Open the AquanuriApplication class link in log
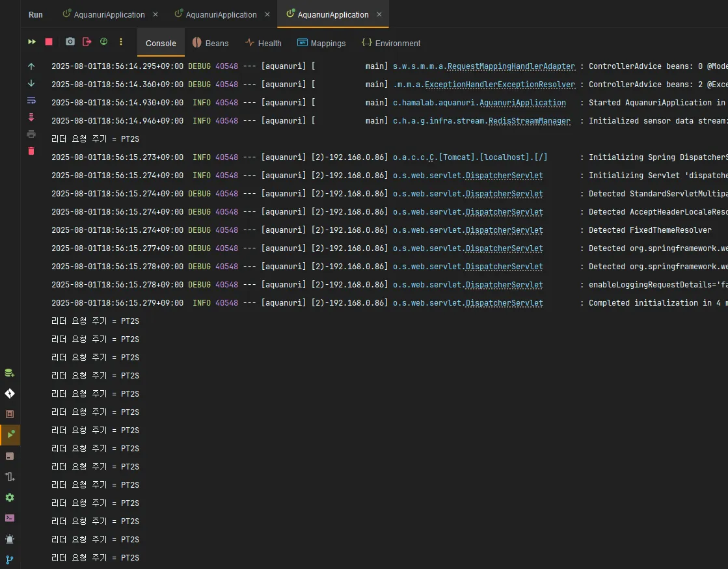 coord(522,103)
